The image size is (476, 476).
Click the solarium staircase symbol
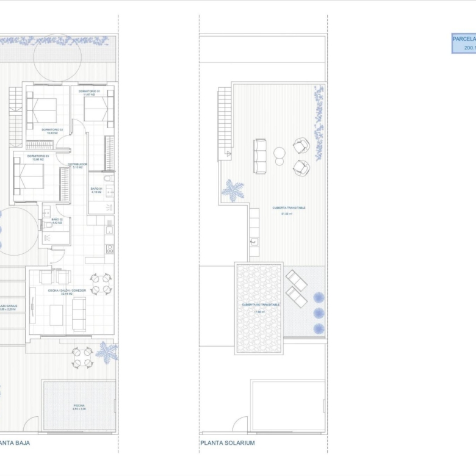tap(225, 122)
